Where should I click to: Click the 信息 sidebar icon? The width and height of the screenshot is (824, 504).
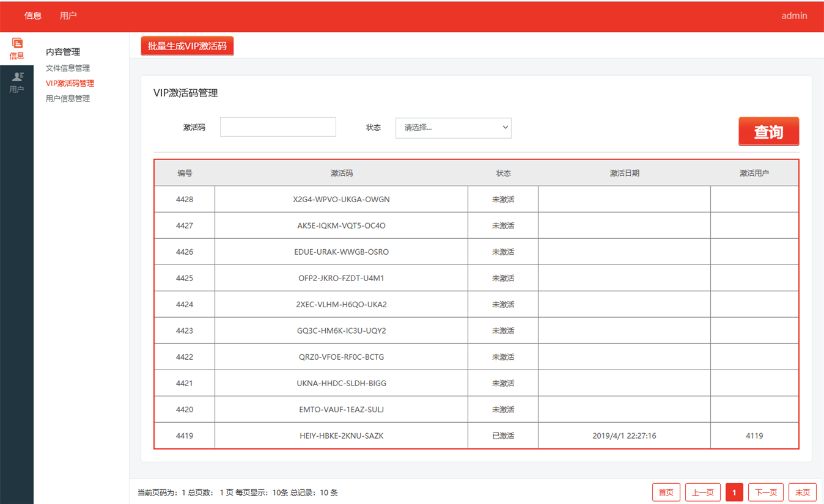tap(17, 48)
